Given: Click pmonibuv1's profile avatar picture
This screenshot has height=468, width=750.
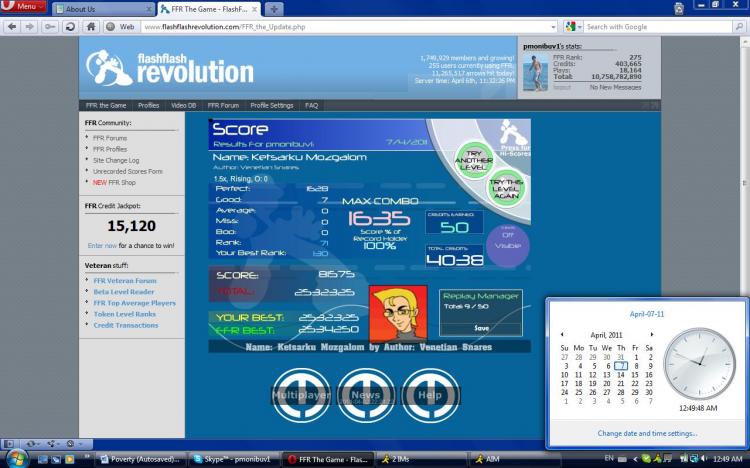Looking at the screenshot, I should pyautogui.click(x=535, y=72).
